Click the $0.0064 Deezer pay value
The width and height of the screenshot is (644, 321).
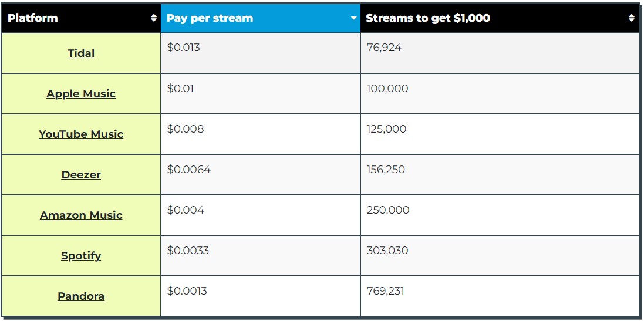[189, 170]
